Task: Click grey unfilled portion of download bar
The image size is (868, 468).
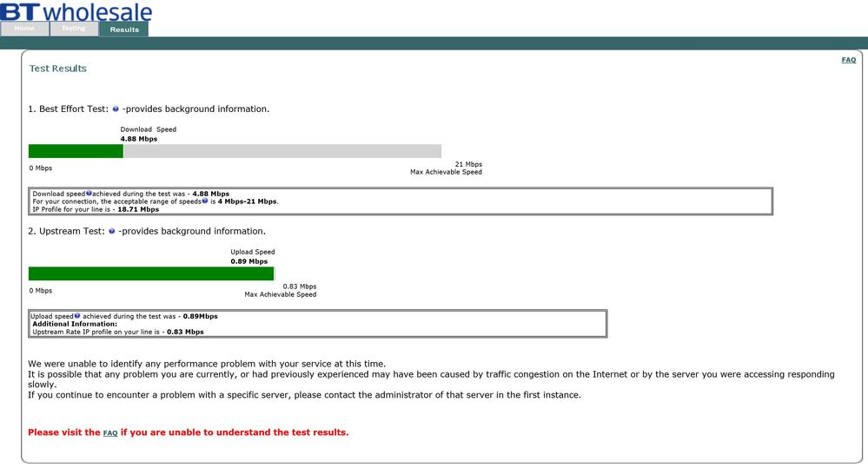Action: point(282,151)
